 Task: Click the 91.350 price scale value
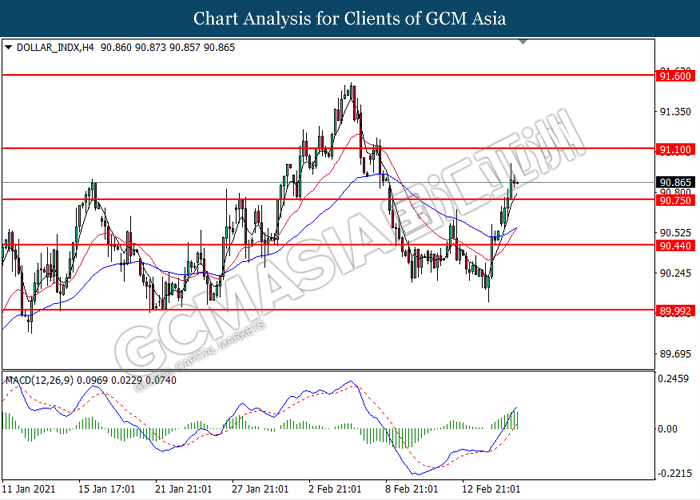click(675, 112)
